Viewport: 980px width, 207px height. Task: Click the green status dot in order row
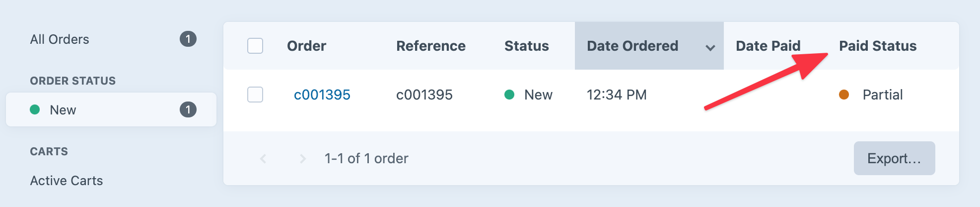[509, 95]
